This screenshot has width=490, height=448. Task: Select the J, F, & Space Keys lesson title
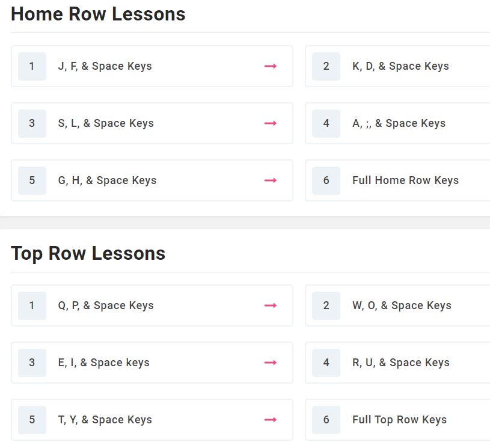pyautogui.click(x=105, y=66)
